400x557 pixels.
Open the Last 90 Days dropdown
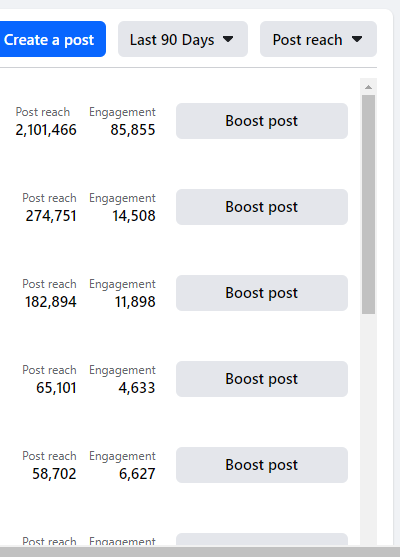(183, 39)
